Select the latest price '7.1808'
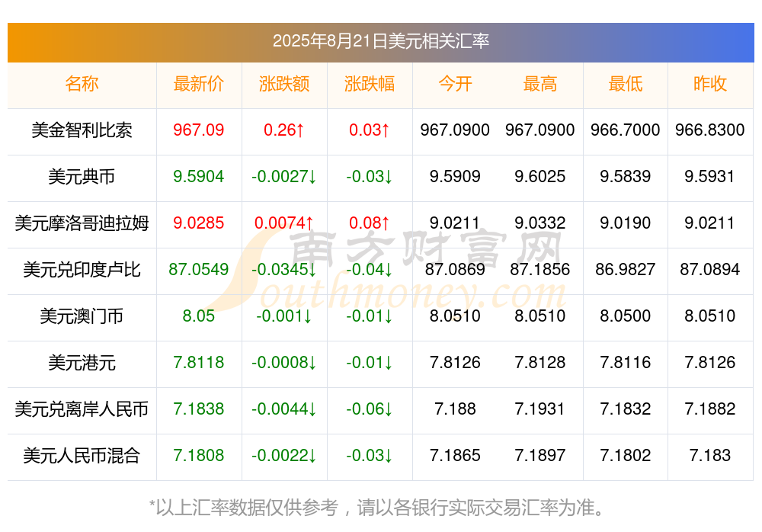 199,456
